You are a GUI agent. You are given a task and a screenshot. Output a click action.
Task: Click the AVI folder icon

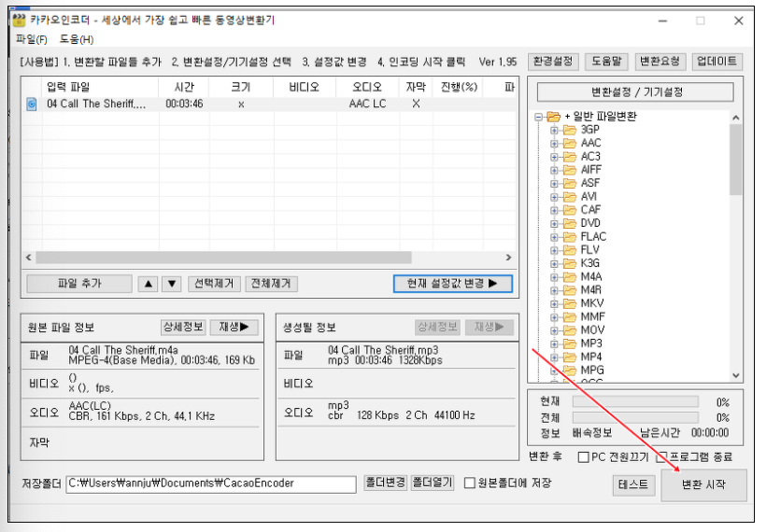pos(569,197)
